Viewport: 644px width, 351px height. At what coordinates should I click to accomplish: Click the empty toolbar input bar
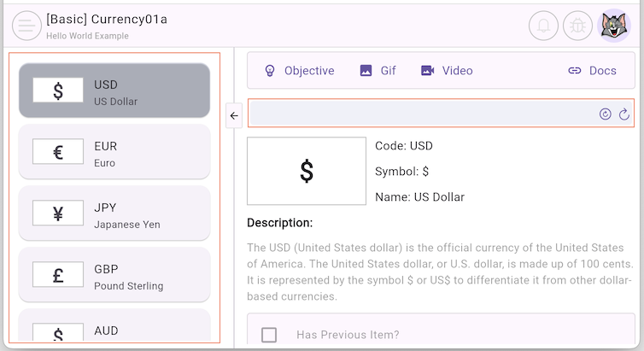pyautogui.click(x=419, y=114)
